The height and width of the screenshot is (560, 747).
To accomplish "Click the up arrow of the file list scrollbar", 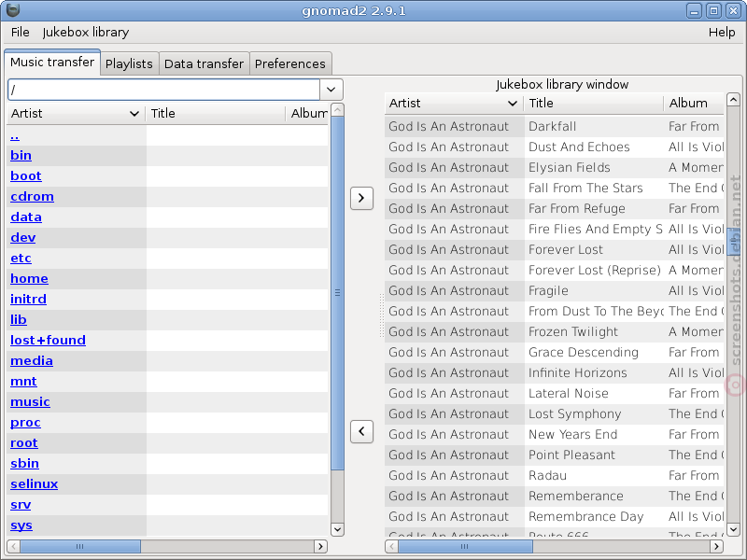I will [337, 110].
